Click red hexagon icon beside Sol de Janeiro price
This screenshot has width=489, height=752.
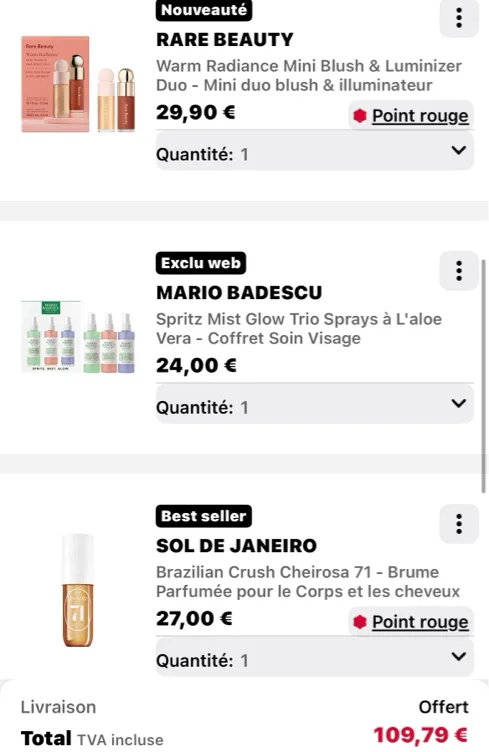coord(360,622)
